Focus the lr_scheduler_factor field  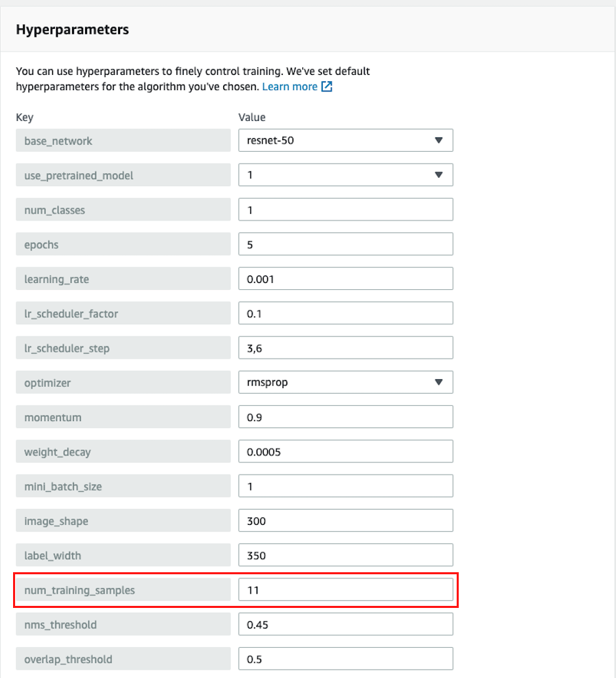tap(345, 313)
